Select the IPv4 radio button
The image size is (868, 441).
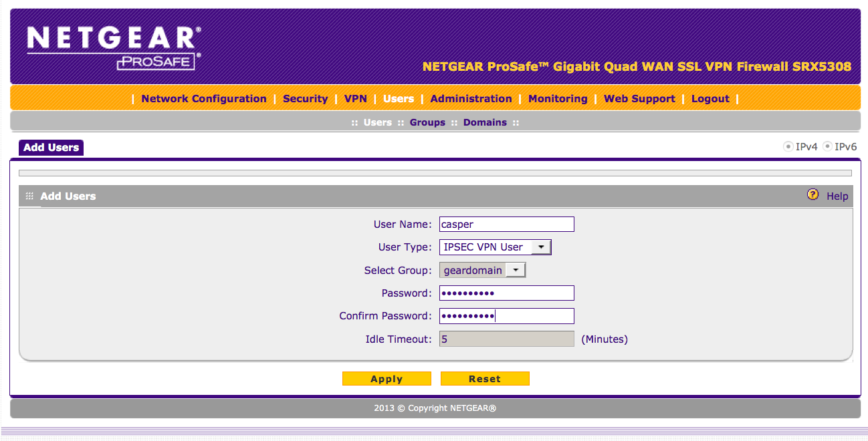[x=788, y=146]
